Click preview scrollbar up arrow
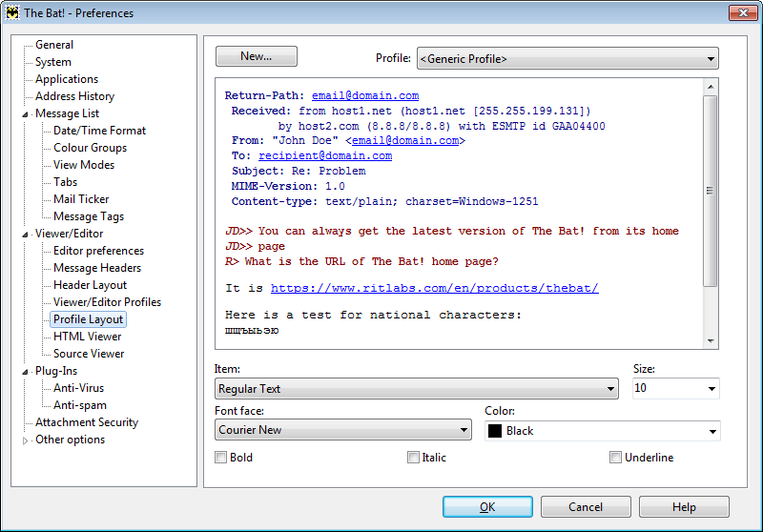 (x=711, y=87)
